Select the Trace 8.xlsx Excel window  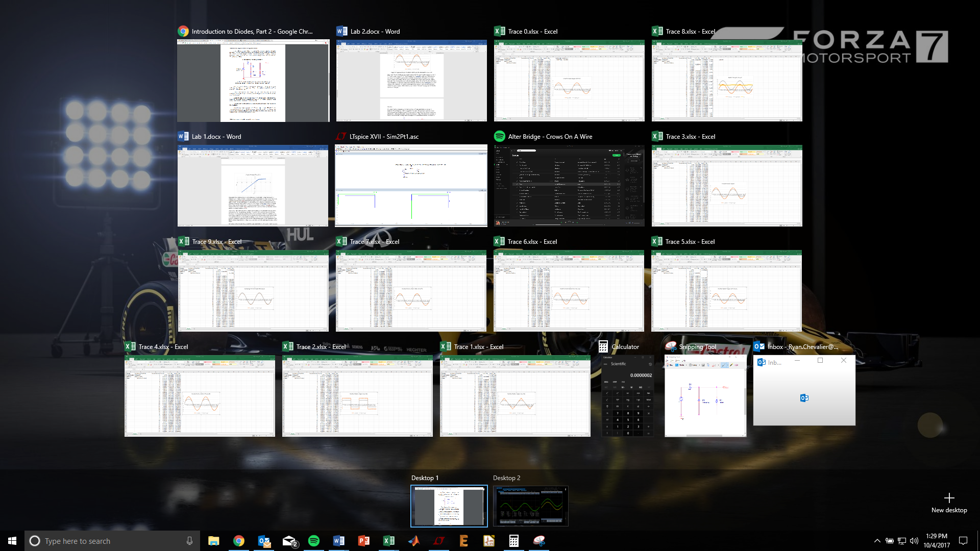[727, 81]
